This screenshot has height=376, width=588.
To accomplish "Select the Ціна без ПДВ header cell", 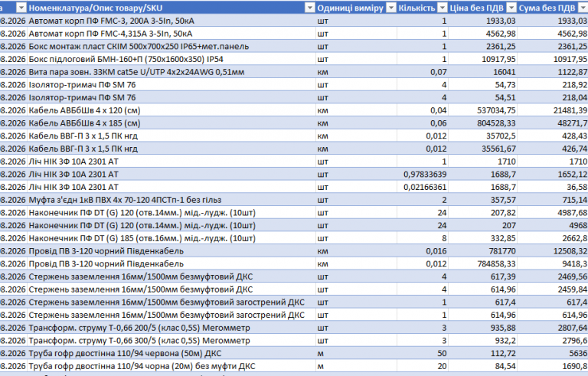I will (482, 8).
